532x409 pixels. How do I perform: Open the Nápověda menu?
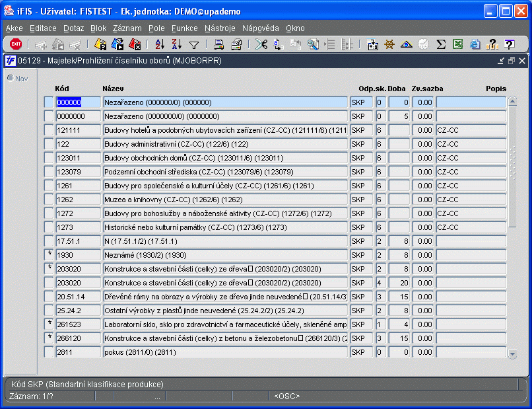(260, 28)
